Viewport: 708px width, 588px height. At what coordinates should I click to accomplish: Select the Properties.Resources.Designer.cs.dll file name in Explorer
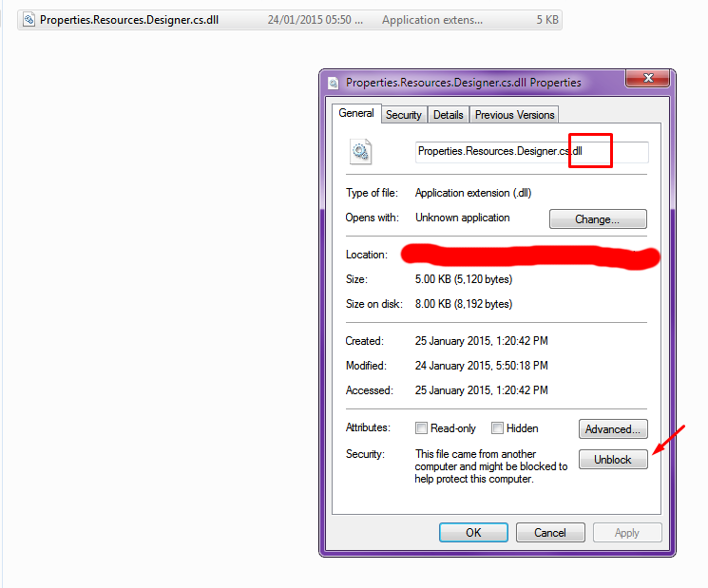[129, 20]
